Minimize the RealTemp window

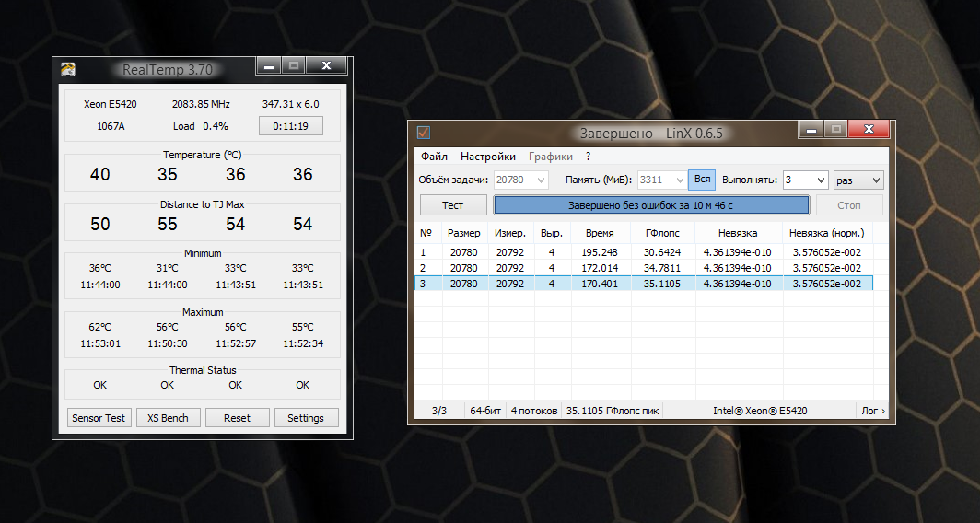[x=269, y=65]
